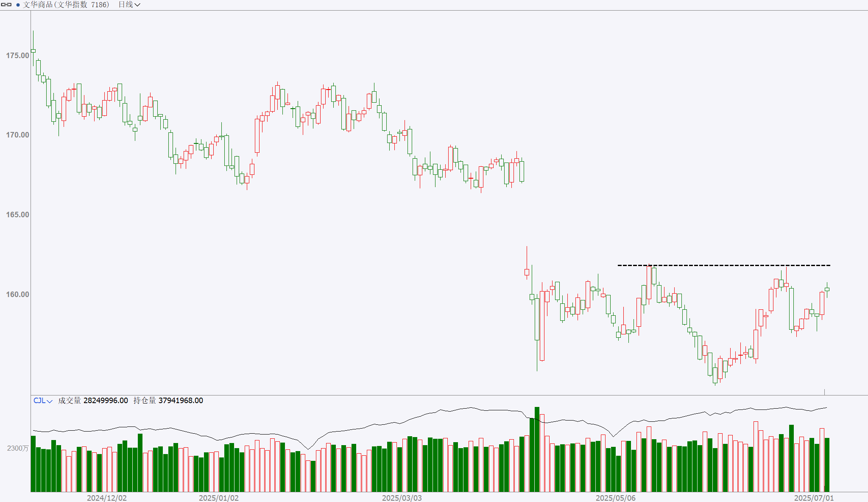Click the 170.00 price axis label
Screen dimensions: 868x502
[x=17, y=135]
